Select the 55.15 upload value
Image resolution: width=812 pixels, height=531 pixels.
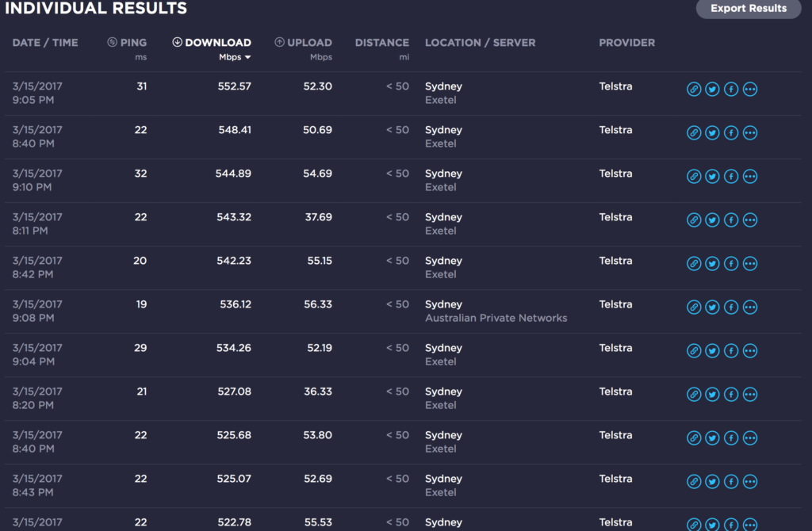click(x=320, y=260)
